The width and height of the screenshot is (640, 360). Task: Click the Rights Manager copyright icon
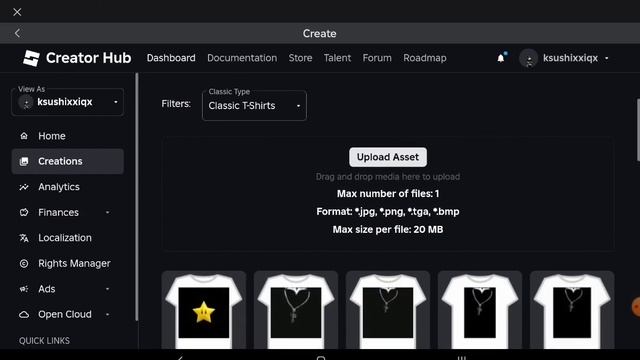[24, 264]
